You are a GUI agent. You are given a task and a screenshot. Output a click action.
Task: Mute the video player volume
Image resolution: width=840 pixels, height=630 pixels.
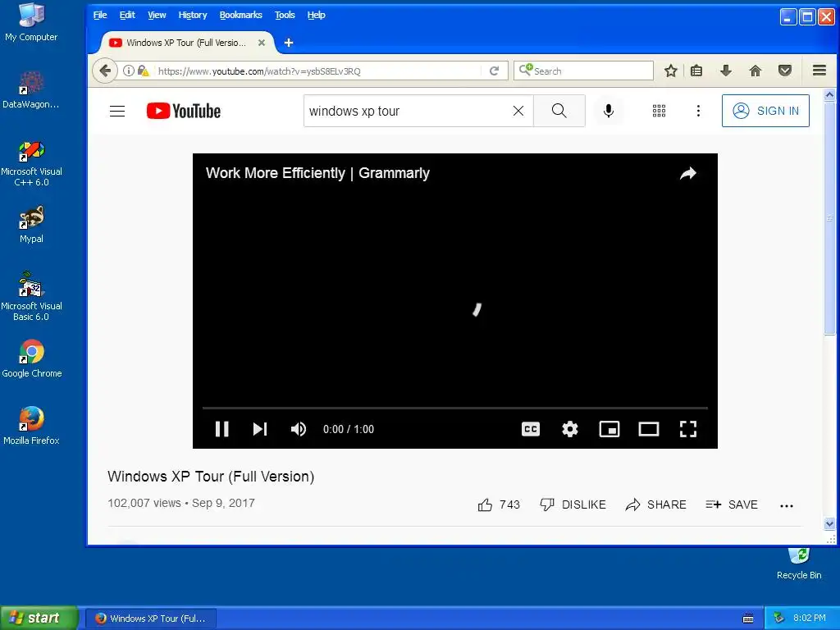[x=299, y=429]
